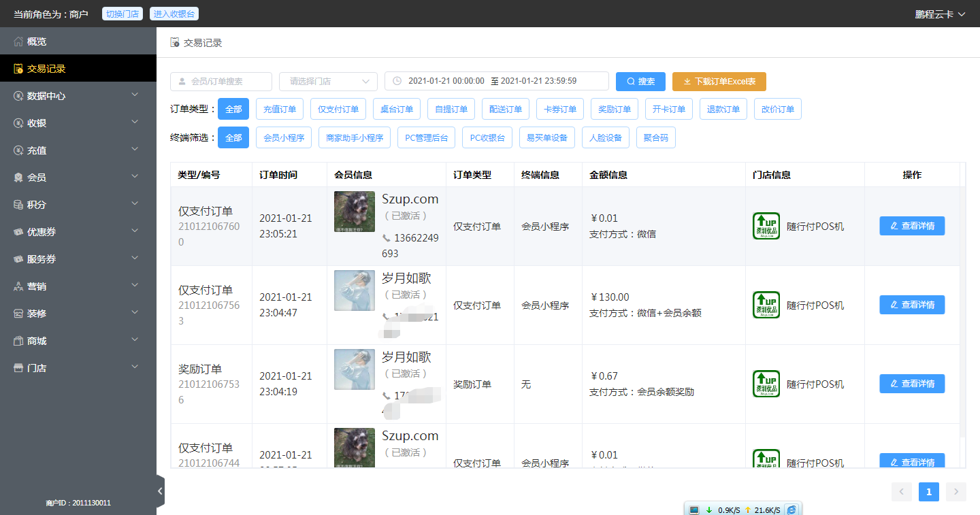Select 充值订单 order type filter
The image size is (980, 515).
click(x=280, y=109)
